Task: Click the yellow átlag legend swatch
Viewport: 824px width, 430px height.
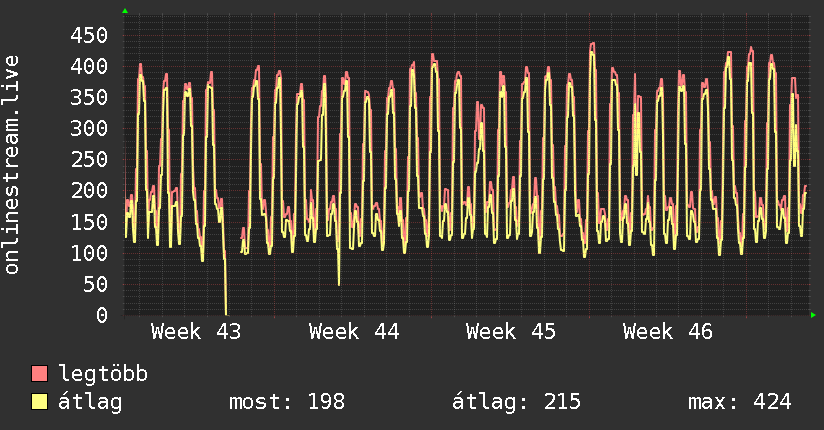Action: [x=40, y=402]
